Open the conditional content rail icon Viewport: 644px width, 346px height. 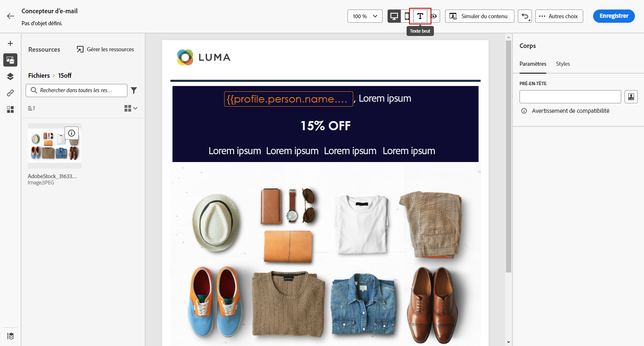point(10,110)
